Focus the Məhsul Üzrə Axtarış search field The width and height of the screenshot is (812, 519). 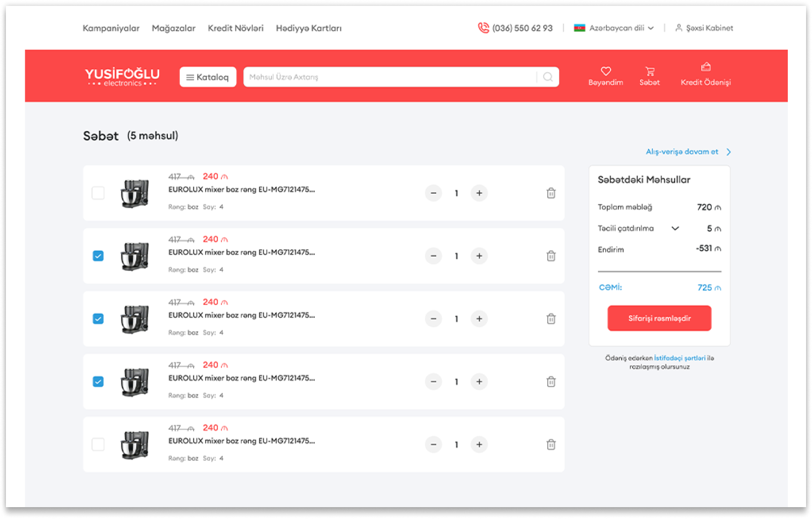coord(389,77)
